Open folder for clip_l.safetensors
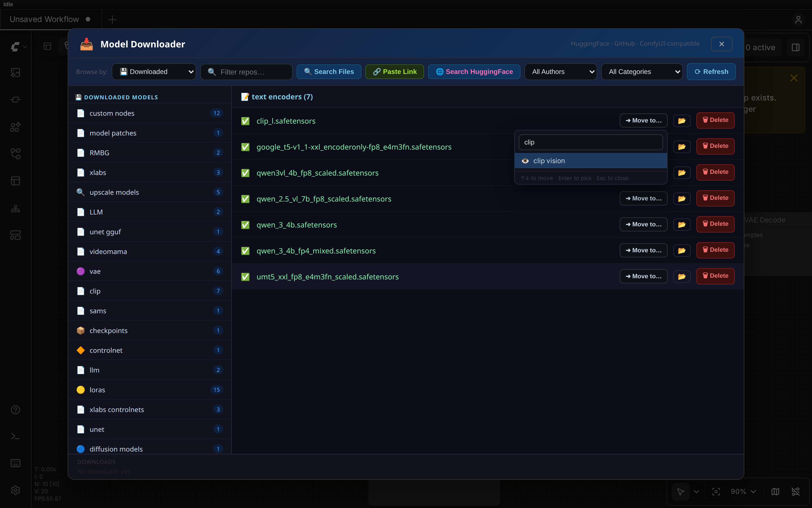812x508 pixels. click(x=681, y=121)
